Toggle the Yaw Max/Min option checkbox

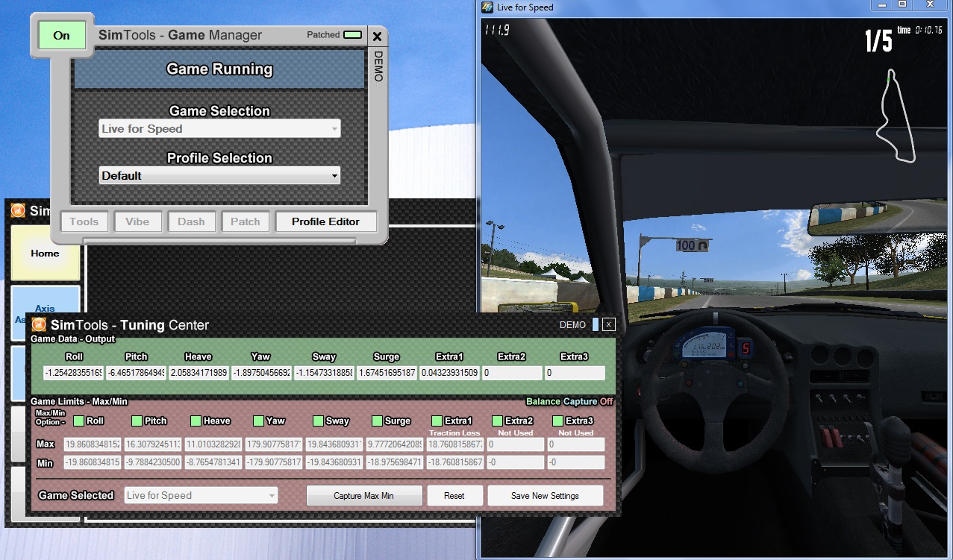[x=258, y=421]
